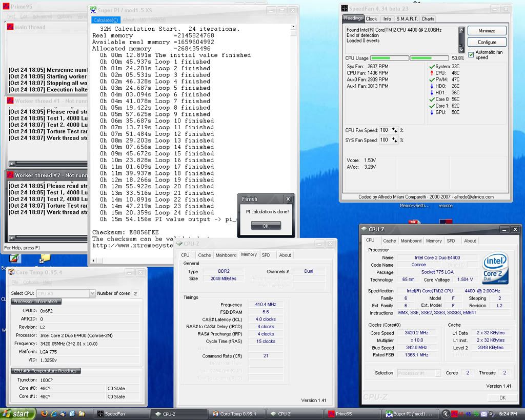Click the Core 0 green checkmark in SpeedFan

click(x=432, y=99)
